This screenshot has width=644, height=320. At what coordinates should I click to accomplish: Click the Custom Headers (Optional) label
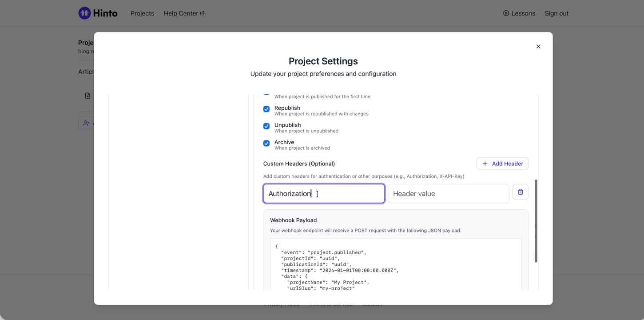(299, 164)
